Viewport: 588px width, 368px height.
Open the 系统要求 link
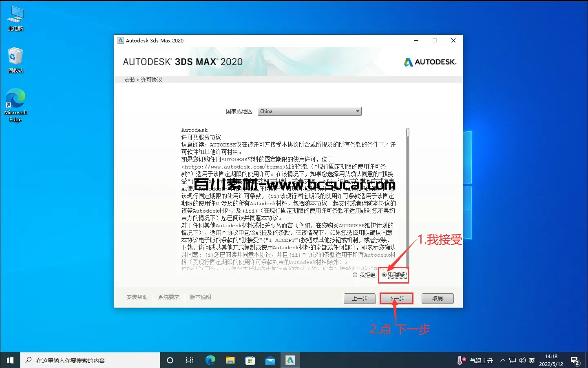click(x=169, y=297)
